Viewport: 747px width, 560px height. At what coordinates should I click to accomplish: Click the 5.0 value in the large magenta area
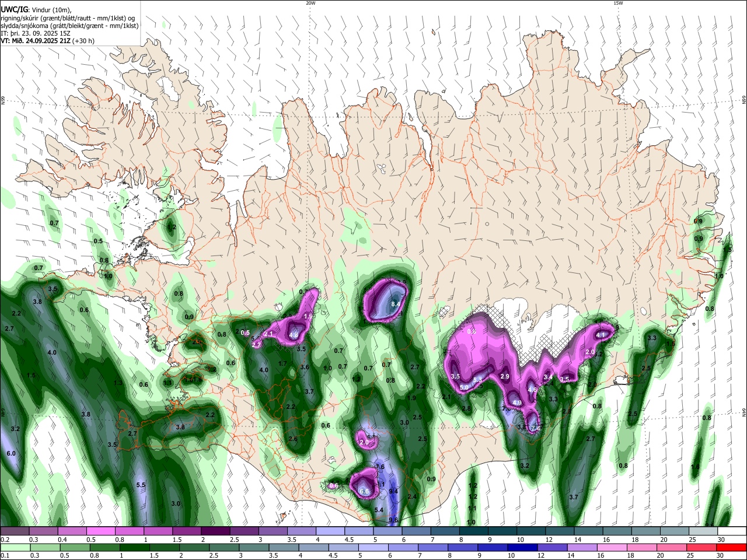pyautogui.click(x=464, y=387)
